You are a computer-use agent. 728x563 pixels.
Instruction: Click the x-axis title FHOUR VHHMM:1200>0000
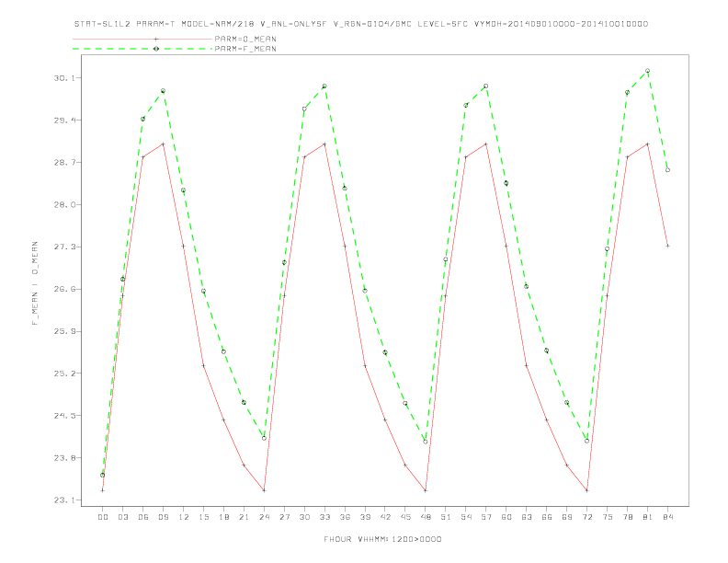click(x=382, y=539)
